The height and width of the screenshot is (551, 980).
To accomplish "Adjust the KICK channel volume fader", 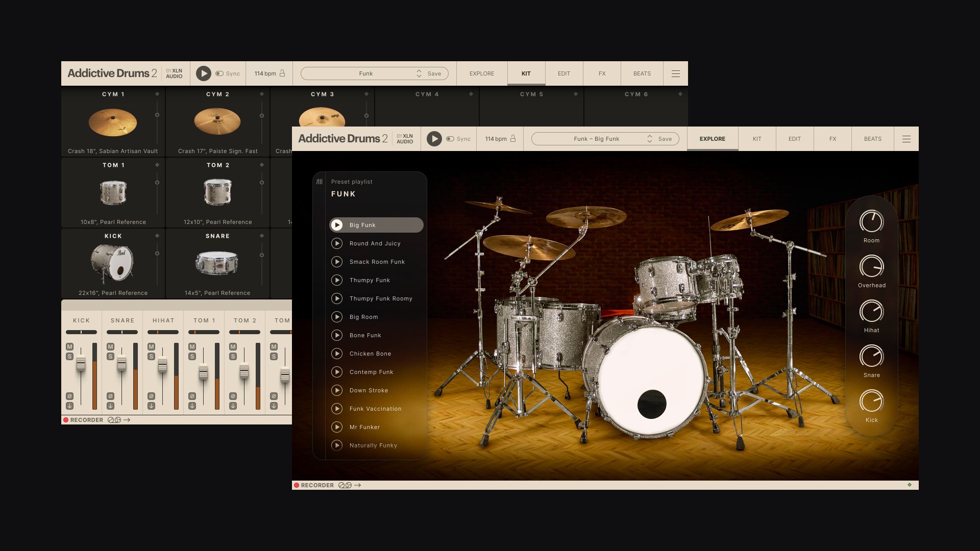I will click(81, 364).
